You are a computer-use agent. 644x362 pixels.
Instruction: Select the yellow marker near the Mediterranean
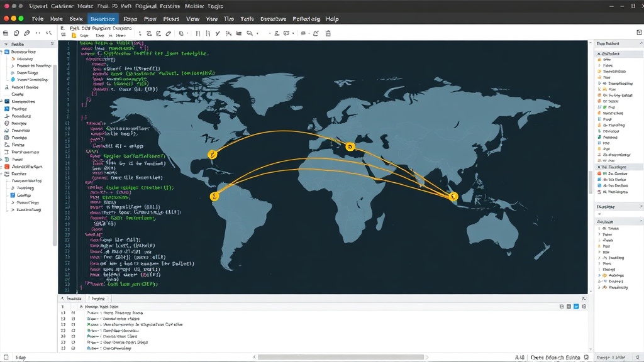pyautogui.click(x=350, y=146)
